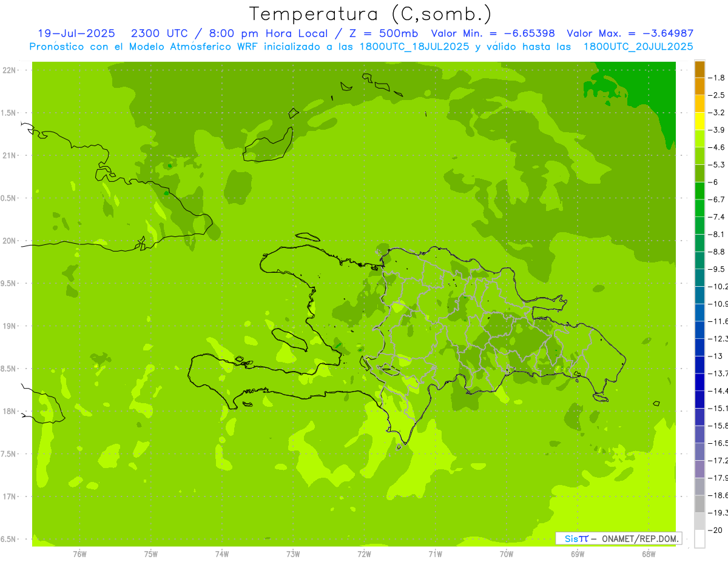
Task: Click the '73W' longitude label
Action: click(293, 553)
